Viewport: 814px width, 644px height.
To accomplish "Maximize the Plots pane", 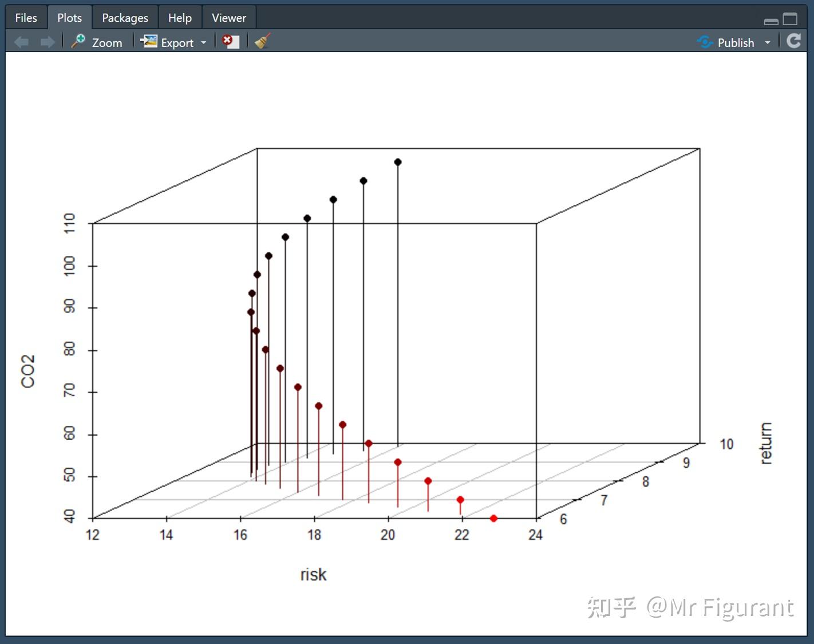I will click(791, 18).
